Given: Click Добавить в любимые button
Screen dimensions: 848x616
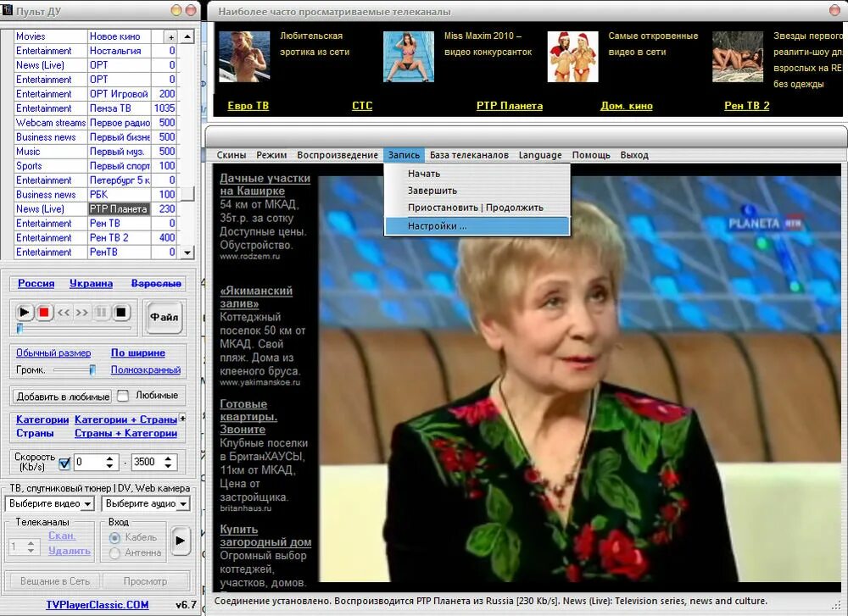Looking at the screenshot, I should [62, 397].
